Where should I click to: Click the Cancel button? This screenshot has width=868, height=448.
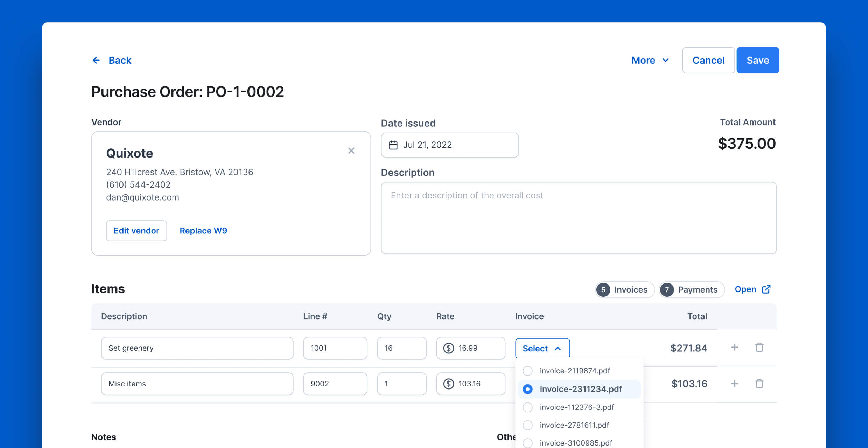click(708, 60)
